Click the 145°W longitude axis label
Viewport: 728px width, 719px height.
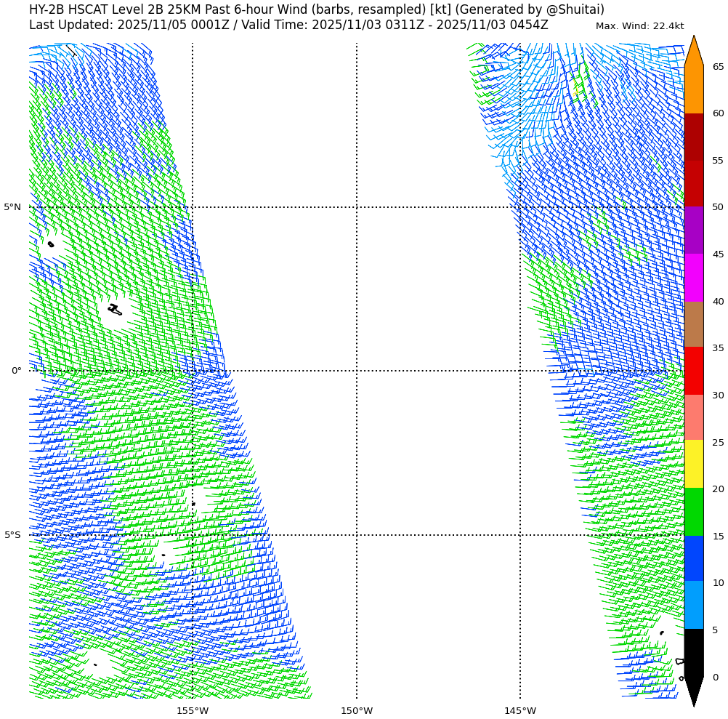click(520, 710)
